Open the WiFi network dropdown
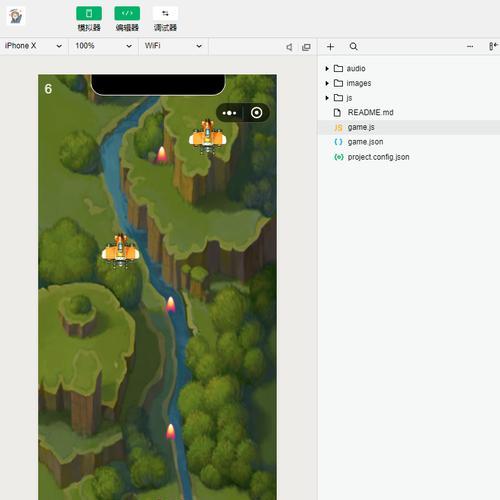Screen dimensions: 500x500 click(x=173, y=46)
